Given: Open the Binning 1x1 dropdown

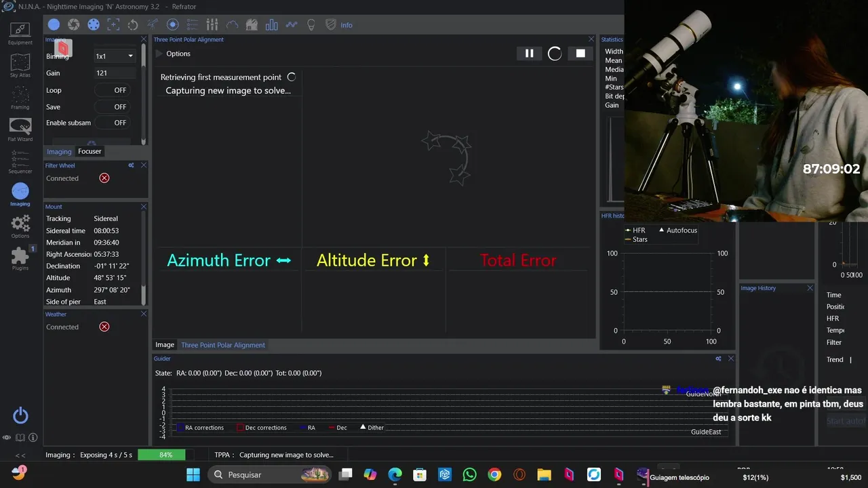Looking at the screenshot, I should (115, 56).
